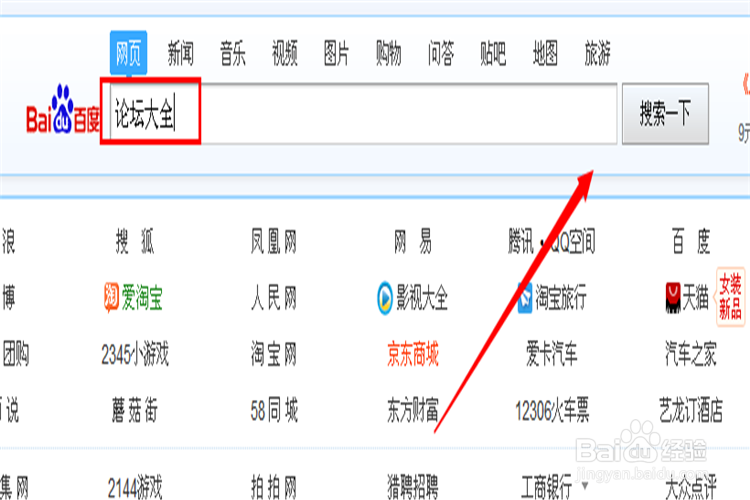750x500 pixels.
Task: Open the 团购 link
Action: pos(16,355)
